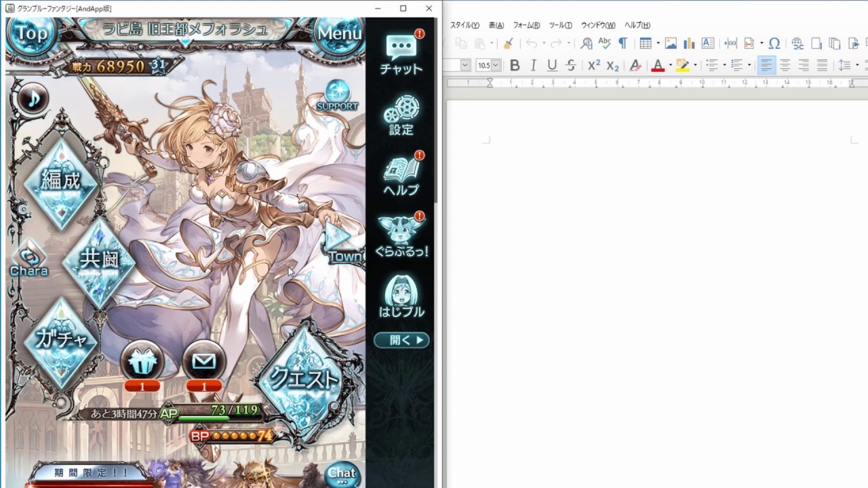868x488 pixels.
Task: Open the ヘルプ help book icon
Action: (401, 176)
